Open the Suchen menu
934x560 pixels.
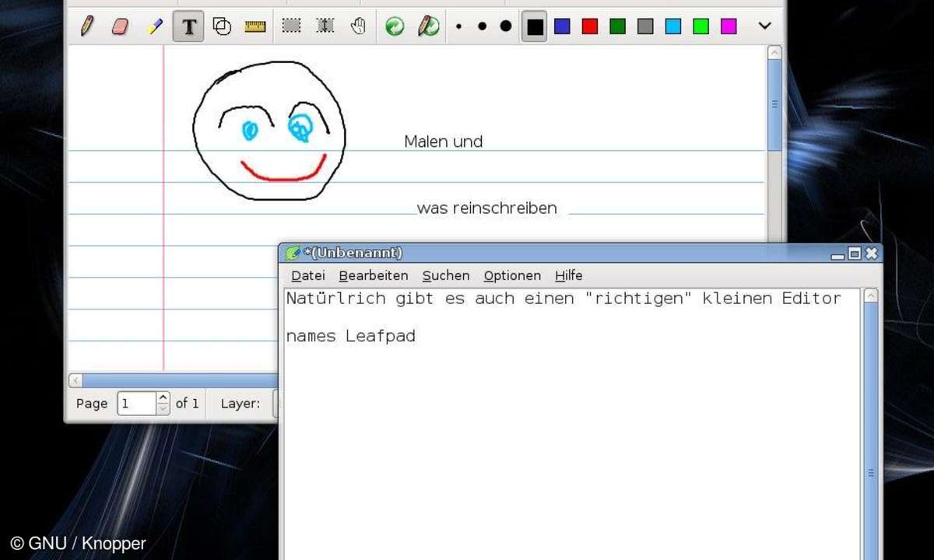pyautogui.click(x=446, y=275)
